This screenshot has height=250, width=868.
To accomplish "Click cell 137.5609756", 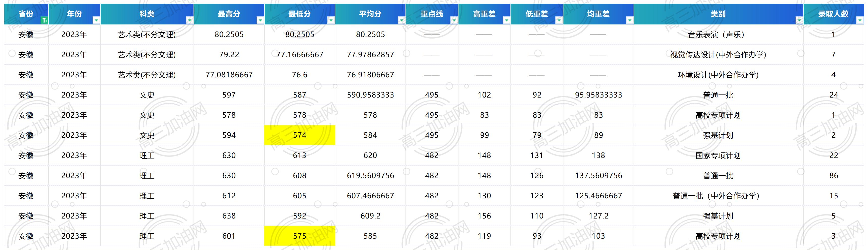I will [x=599, y=176].
